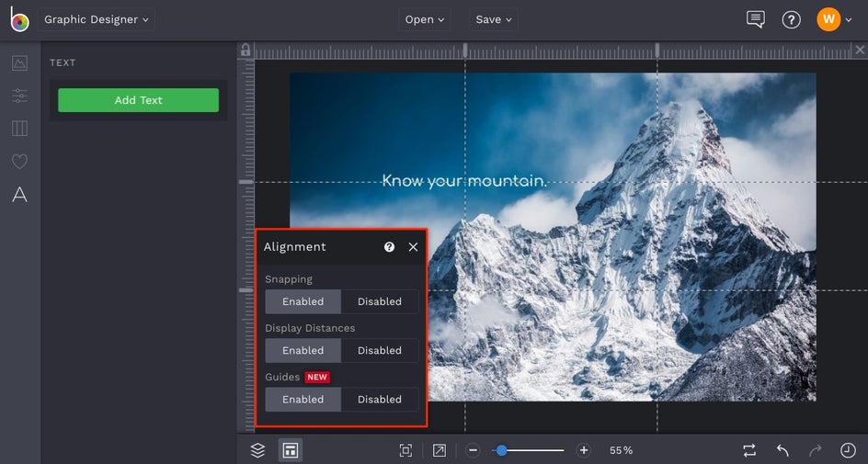Viewport: 868px width, 464px height.
Task: Click the Alignment panel title
Action: [294, 246]
